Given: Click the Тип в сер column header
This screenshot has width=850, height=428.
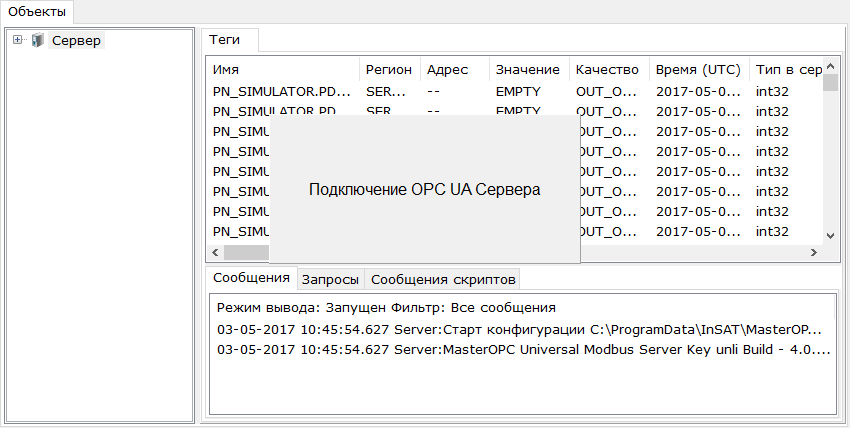Looking at the screenshot, I should coord(787,70).
